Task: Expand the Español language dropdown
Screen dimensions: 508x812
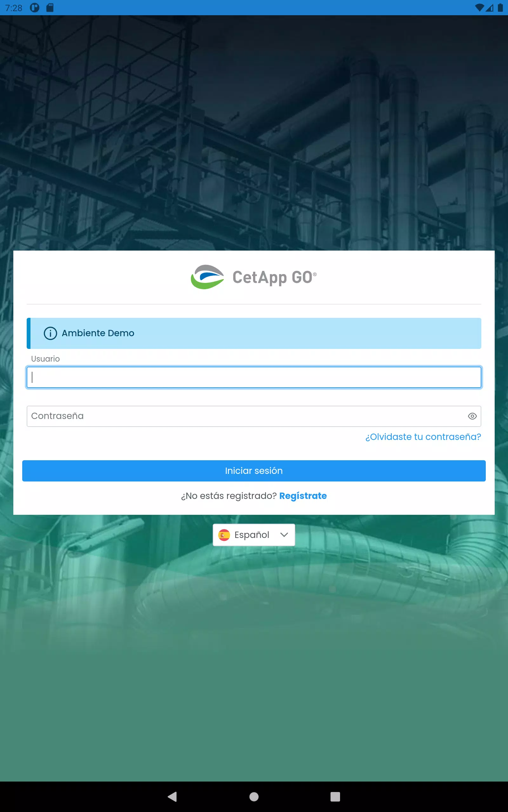Action: pyautogui.click(x=254, y=535)
